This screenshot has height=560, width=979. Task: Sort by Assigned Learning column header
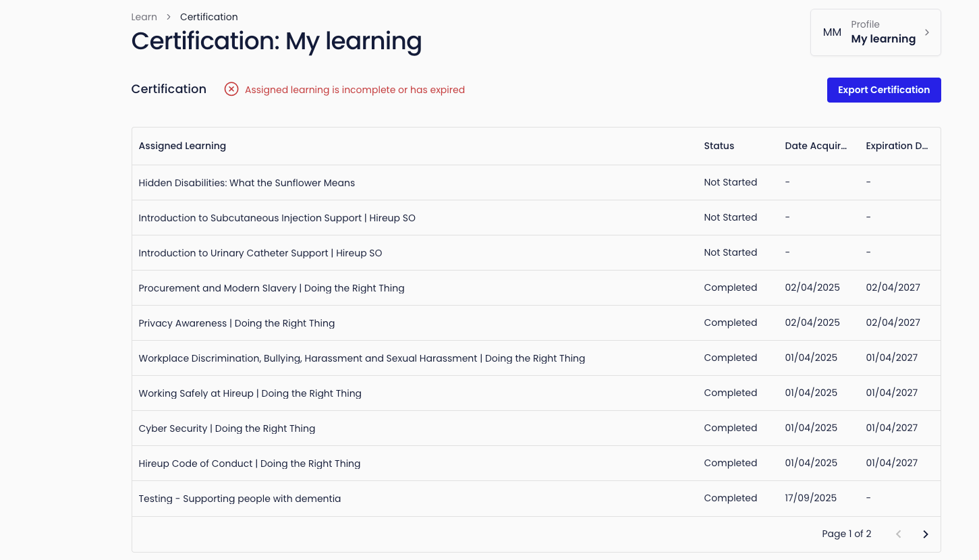182,146
